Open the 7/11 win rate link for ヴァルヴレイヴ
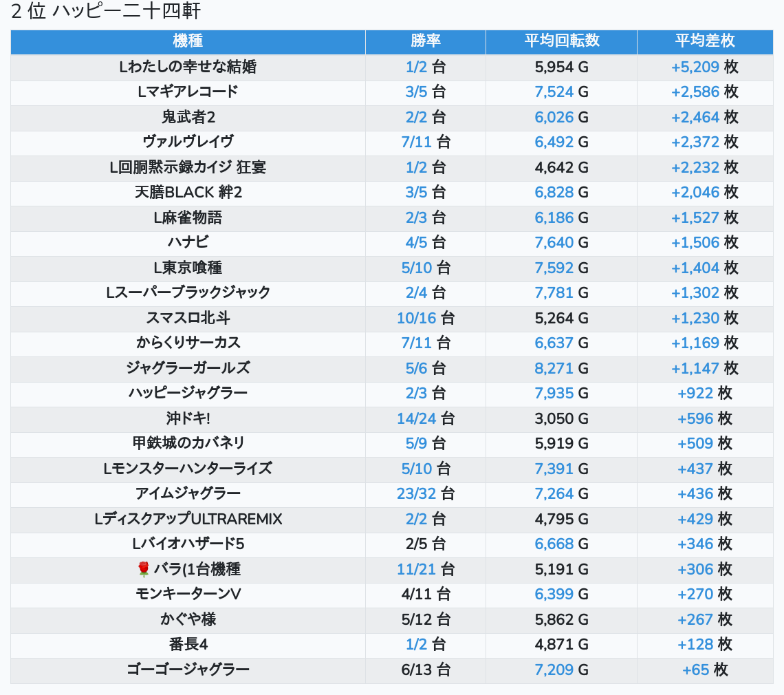The width and height of the screenshot is (784, 695). pos(416,142)
